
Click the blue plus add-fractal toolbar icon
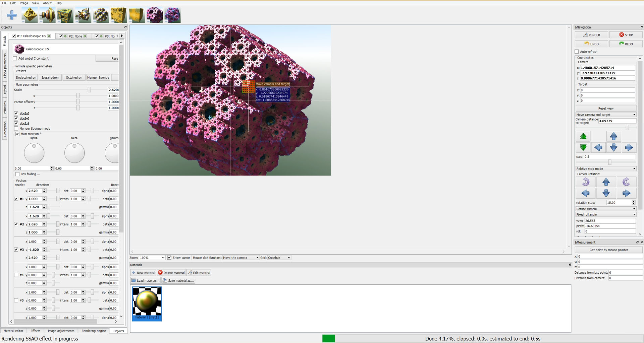click(12, 15)
